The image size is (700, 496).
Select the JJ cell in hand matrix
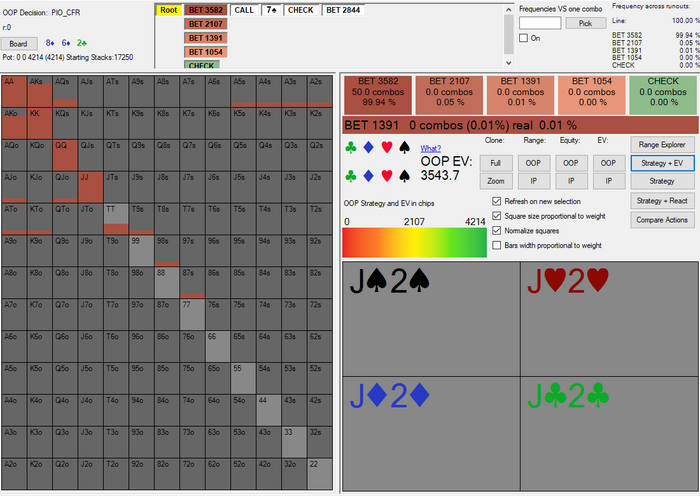(91, 187)
